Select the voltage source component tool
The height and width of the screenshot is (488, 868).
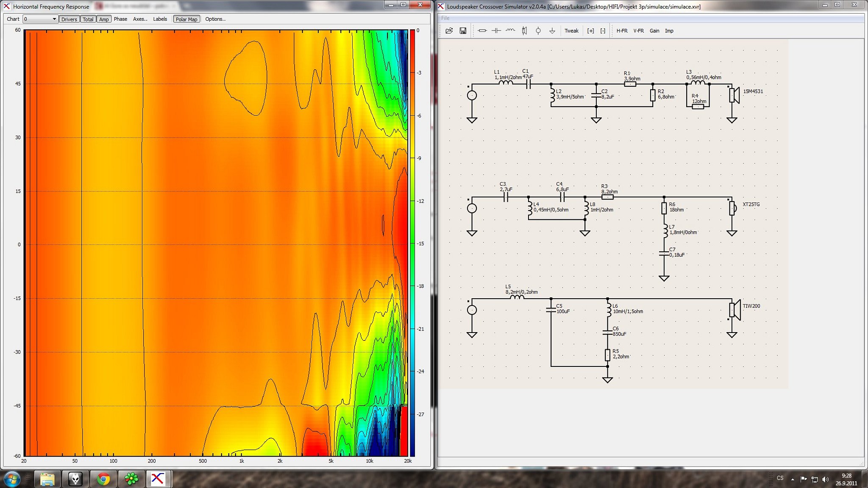click(x=538, y=31)
